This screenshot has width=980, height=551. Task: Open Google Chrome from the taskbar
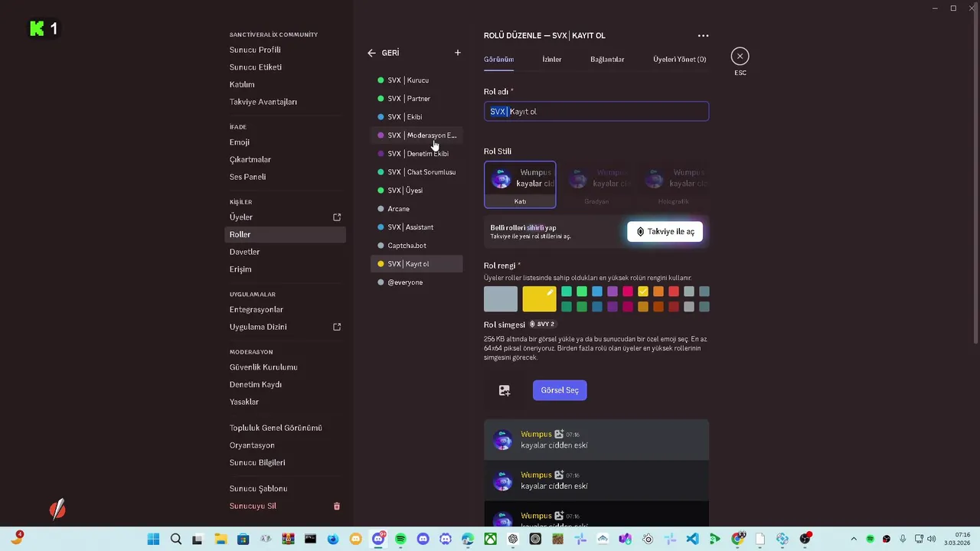[737, 540]
